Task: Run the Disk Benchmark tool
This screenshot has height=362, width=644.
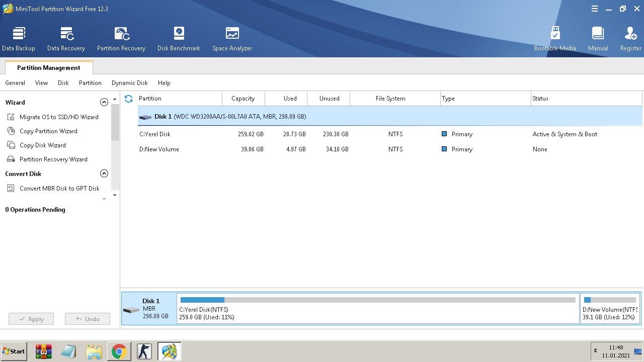Action: tap(179, 39)
